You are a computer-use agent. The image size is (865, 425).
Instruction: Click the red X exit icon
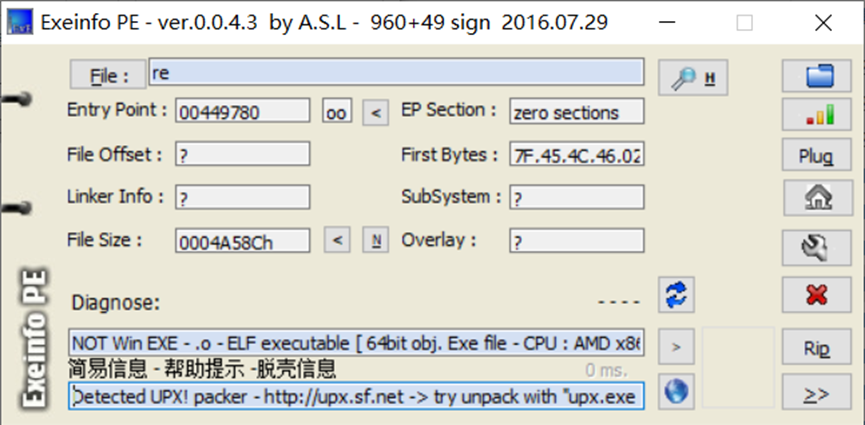[x=817, y=295]
